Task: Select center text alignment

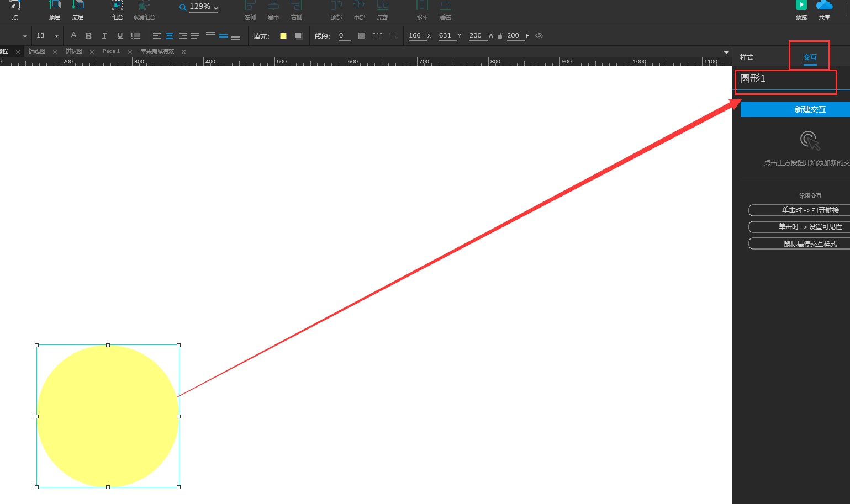Action: [x=170, y=36]
